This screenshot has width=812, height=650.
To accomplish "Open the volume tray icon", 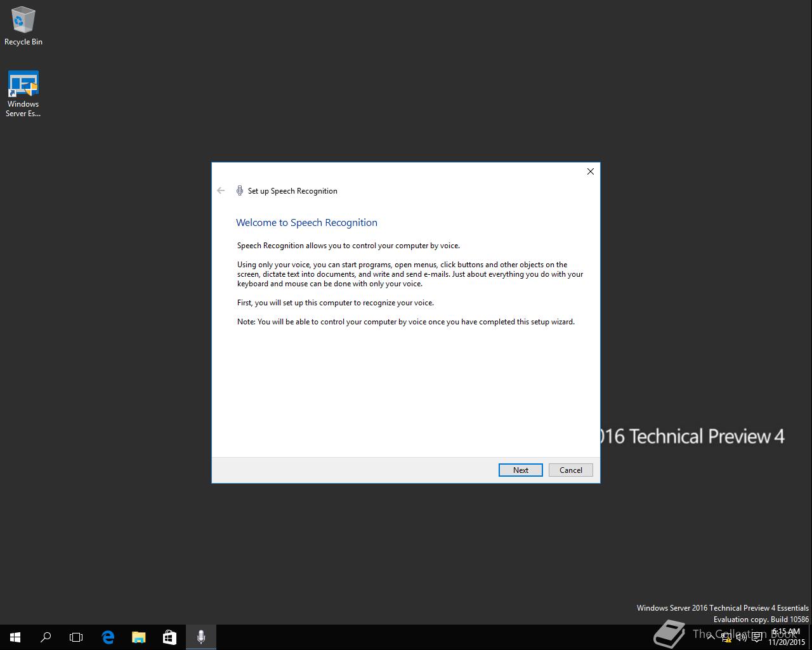I will [742, 637].
